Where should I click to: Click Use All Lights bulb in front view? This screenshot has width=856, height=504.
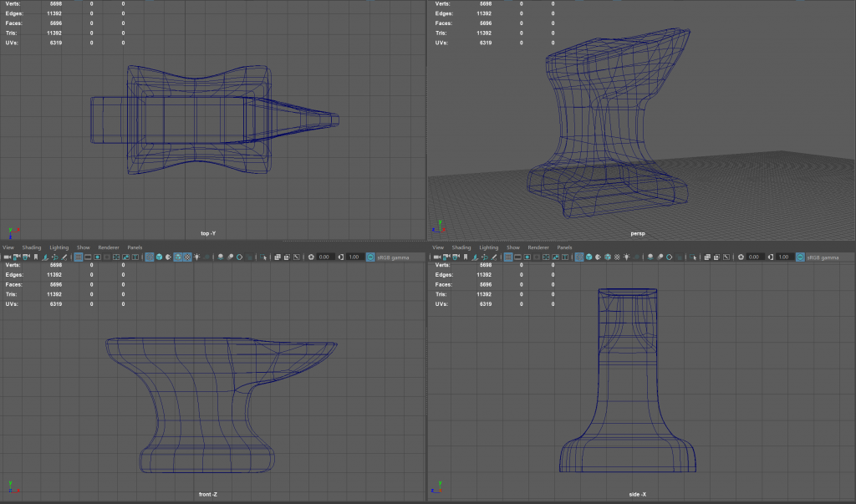click(196, 257)
